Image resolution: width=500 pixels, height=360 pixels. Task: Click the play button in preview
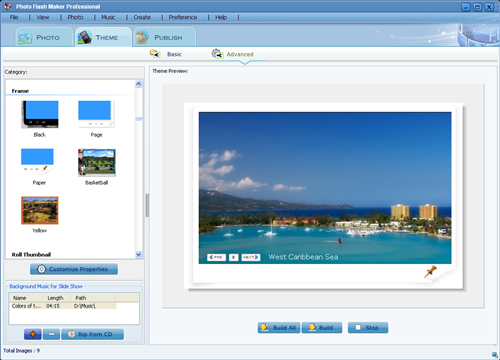(x=234, y=257)
